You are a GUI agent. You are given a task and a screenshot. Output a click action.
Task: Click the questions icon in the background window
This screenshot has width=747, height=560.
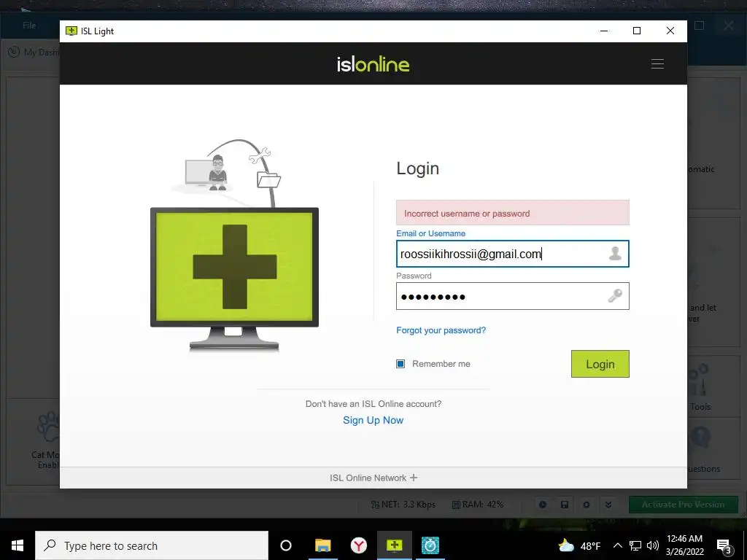(x=700, y=437)
